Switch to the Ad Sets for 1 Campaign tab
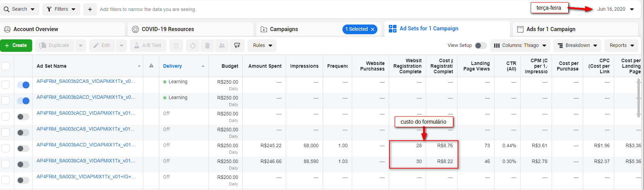This screenshot has height=190, width=644. [447, 29]
